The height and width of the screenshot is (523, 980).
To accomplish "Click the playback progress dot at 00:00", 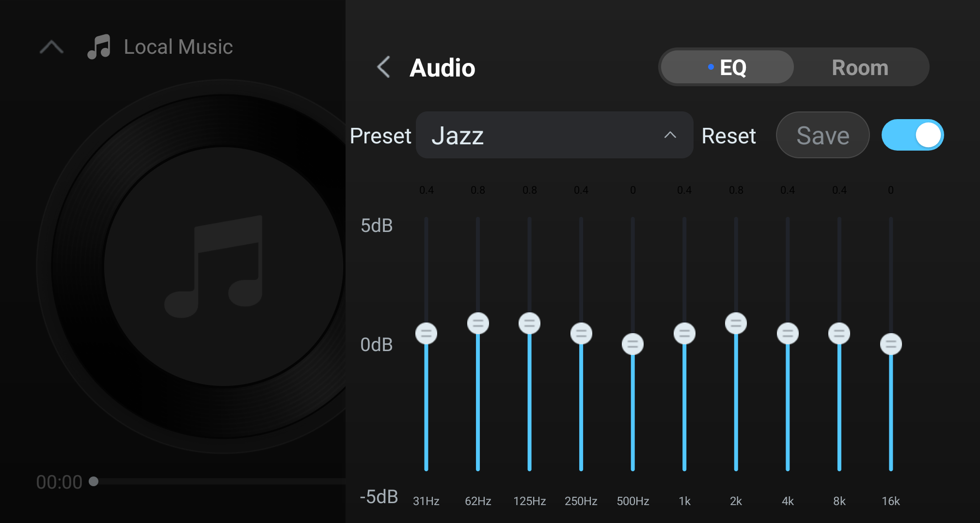I will tap(94, 481).
